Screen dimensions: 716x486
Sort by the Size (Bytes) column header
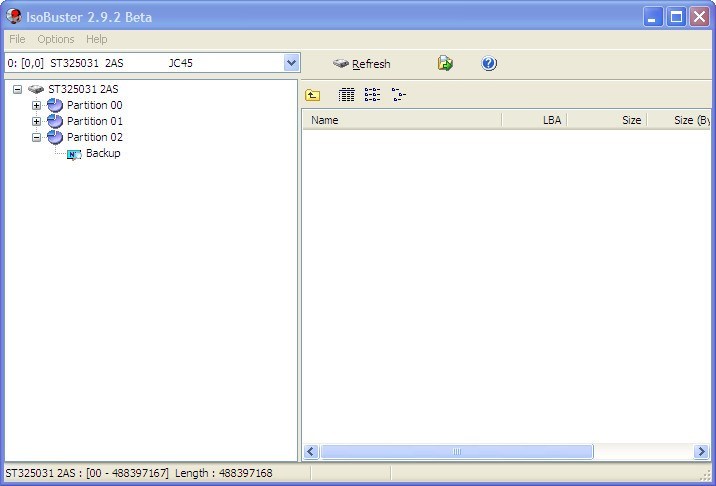pyautogui.click(x=679, y=120)
